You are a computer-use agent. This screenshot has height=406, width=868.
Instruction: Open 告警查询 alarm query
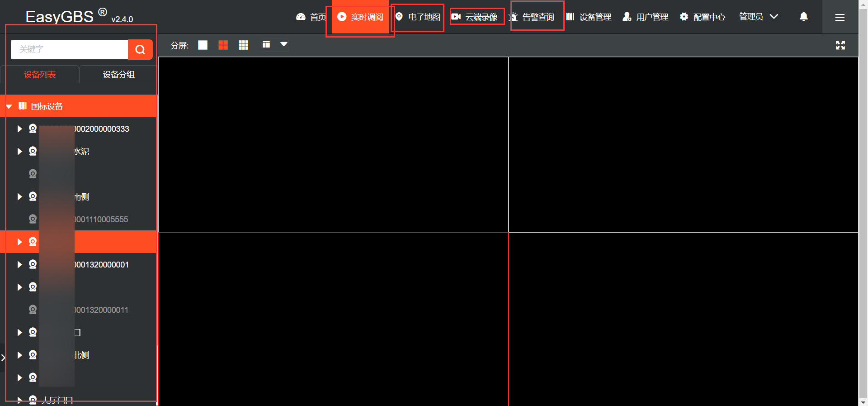tap(532, 17)
